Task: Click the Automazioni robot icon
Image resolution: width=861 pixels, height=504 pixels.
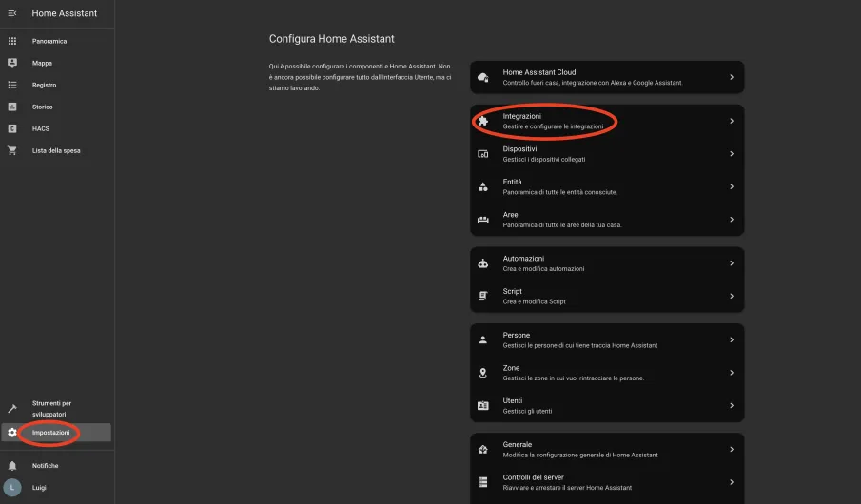Action: click(x=482, y=263)
